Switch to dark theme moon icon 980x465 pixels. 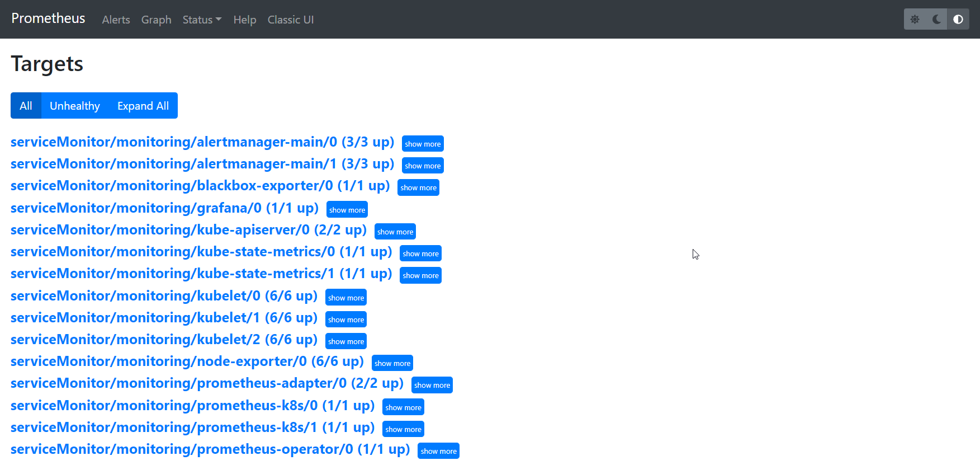pyautogui.click(x=936, y=19)
